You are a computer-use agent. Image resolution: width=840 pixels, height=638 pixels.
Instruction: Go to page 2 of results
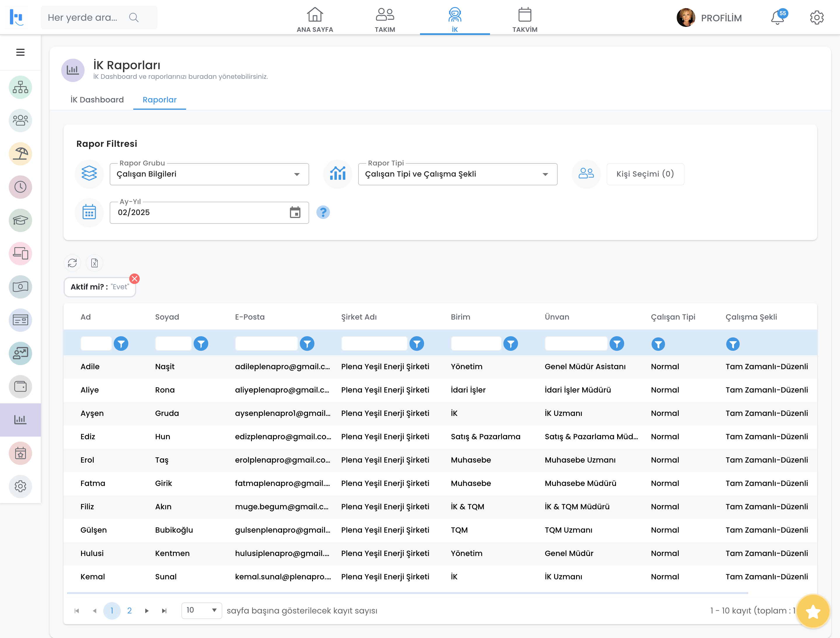pos(129,611)
